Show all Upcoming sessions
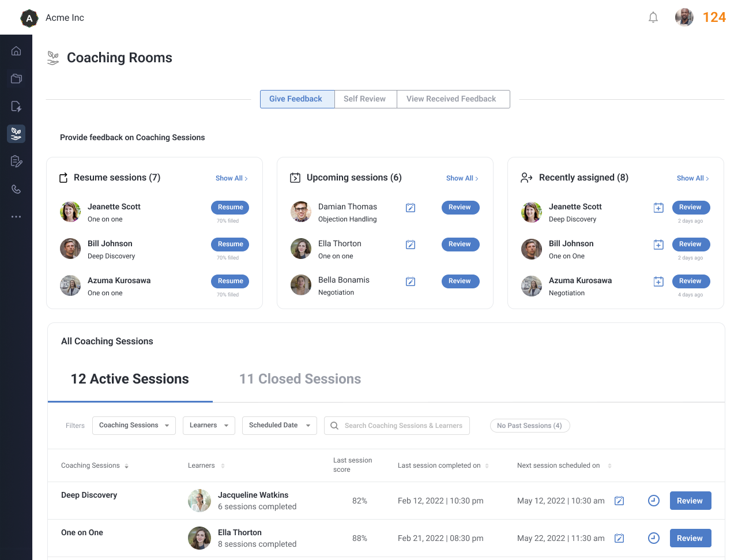This screenshot has width=738, height=560. point(462,179)
